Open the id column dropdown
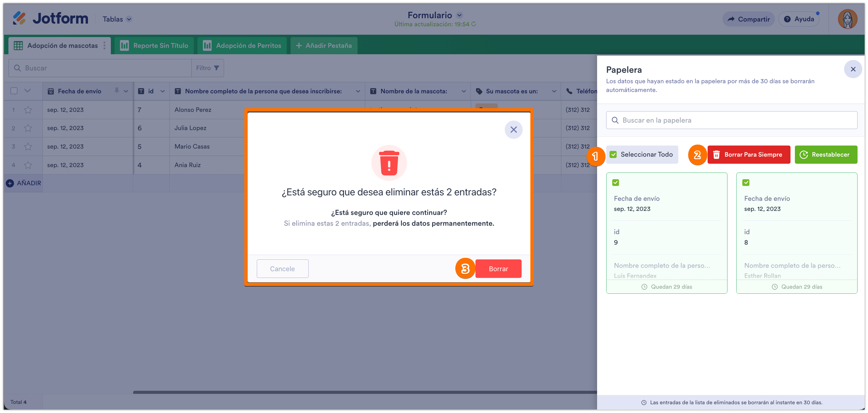 [x=162, y=91]
